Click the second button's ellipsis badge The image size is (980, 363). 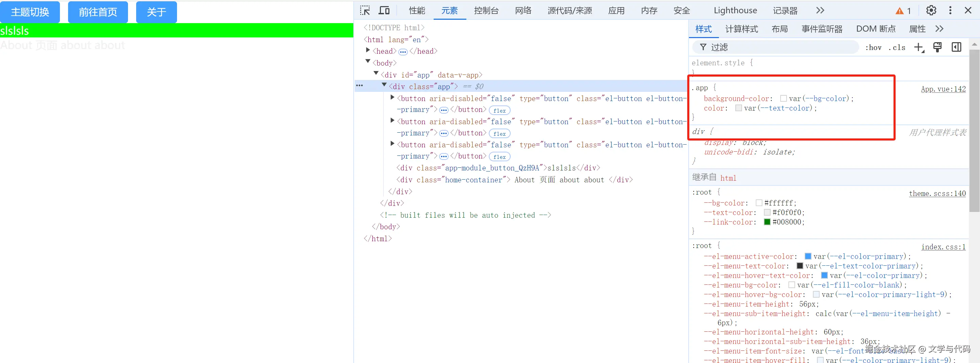click(x=444, y=134)
